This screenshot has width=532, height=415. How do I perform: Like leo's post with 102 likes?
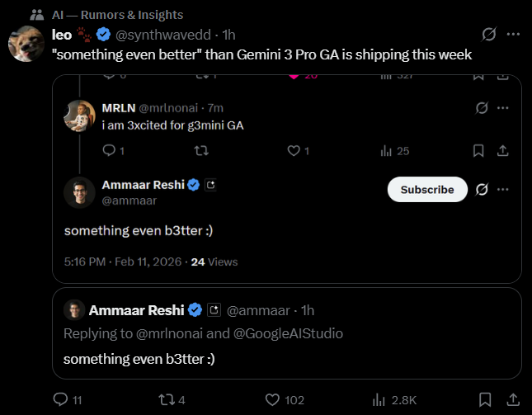click(x=273, y=399)
